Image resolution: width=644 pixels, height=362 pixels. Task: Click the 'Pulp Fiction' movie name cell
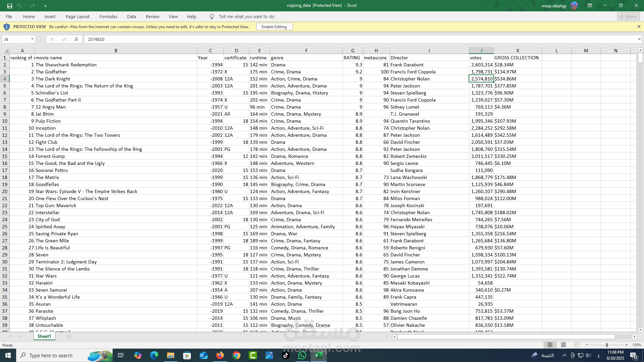tap(116, 121)
